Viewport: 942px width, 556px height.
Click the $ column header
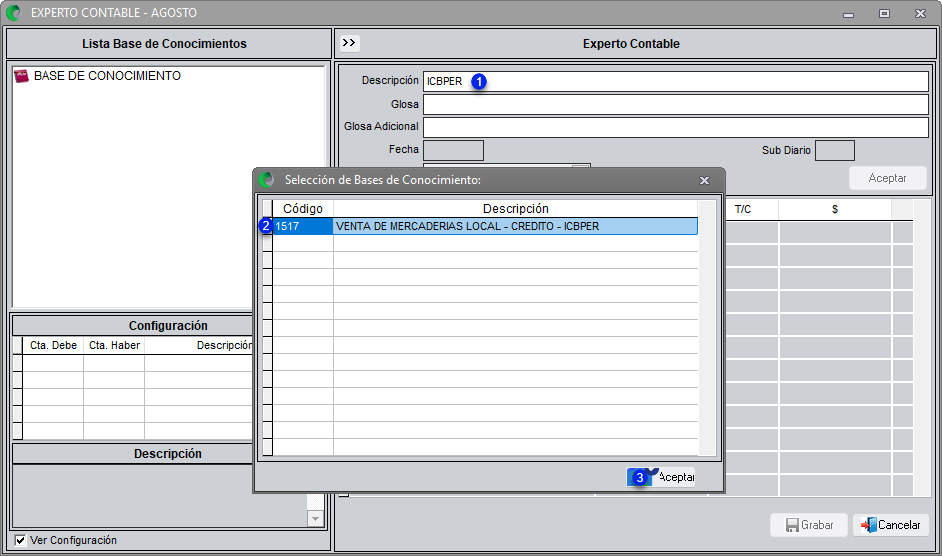pyautogui.click(x=834, y=209)
